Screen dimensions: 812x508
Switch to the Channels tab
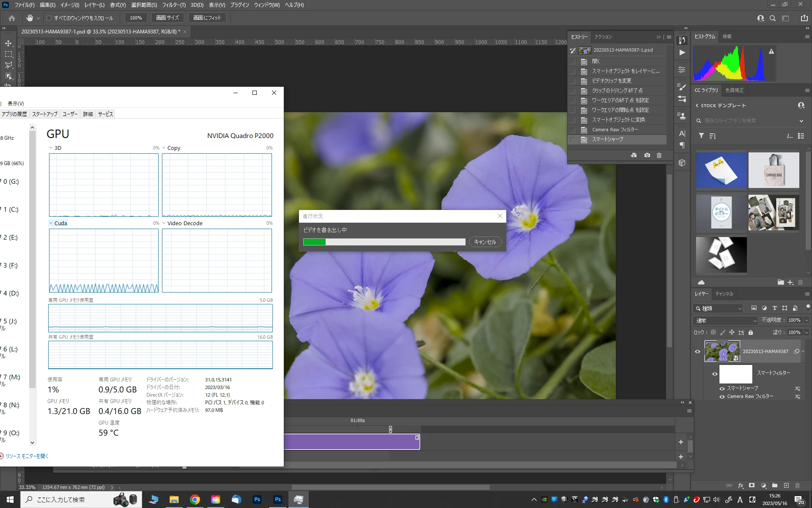pos(724,294)
